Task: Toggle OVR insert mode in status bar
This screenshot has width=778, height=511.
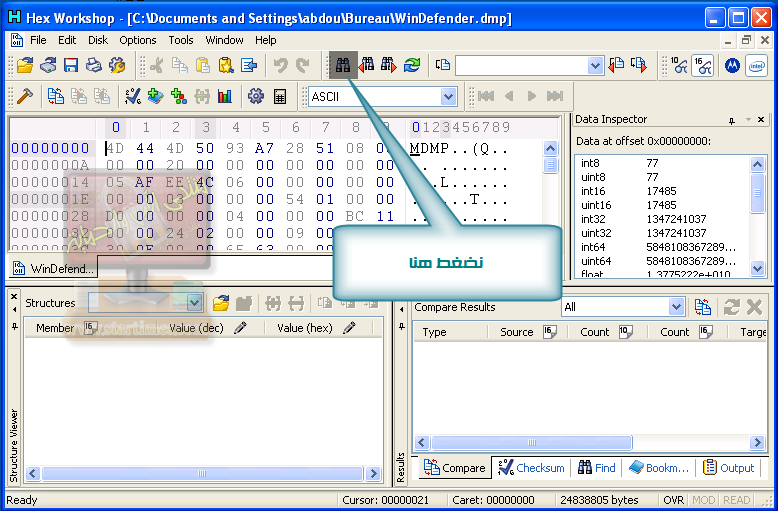Action: coord(673,500)
